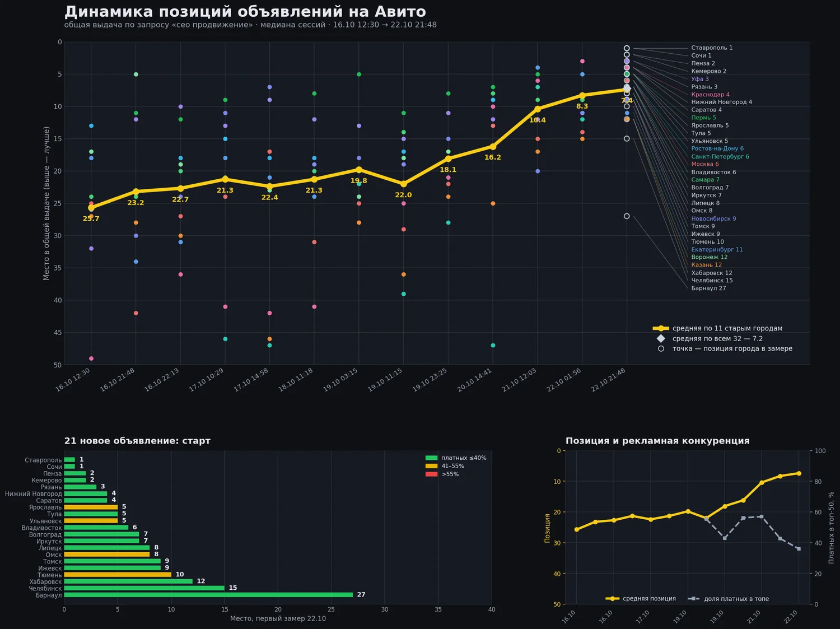Click the yellow Тюмень bar with value 10
Viewport: 840px width, 629px height.
coord(118,575)
